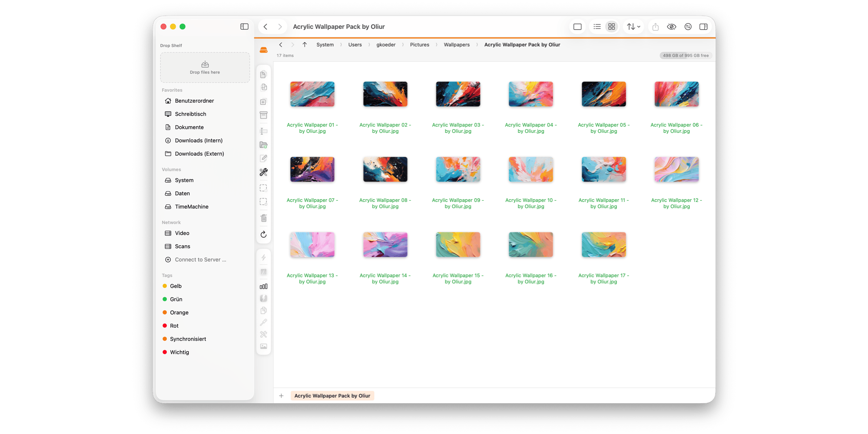Image resolution: width=868 pixels, height=434 pixels.
Task: Jump to Pictures in the breadcrumb path
Action: 420,44
